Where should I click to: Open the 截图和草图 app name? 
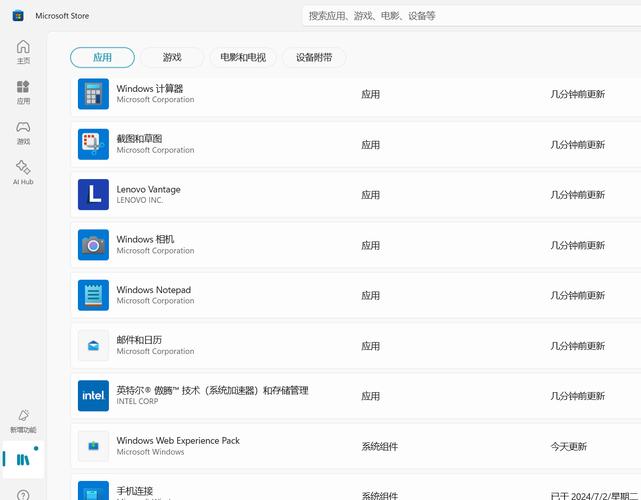[x=139, y=139]
